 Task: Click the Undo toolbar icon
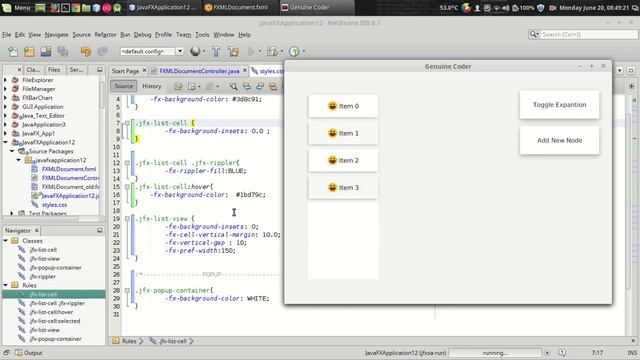pyautogui.click(x=86, y=51)
